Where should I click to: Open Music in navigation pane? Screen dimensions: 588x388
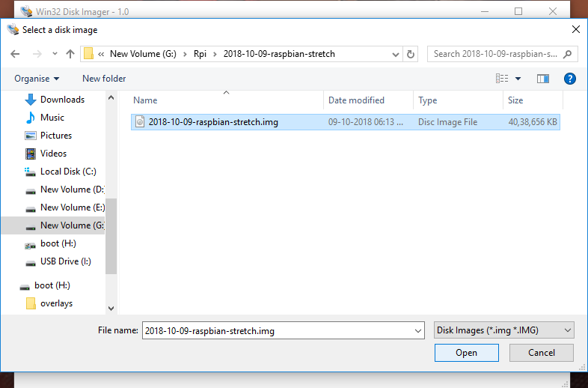coord(52,118)
